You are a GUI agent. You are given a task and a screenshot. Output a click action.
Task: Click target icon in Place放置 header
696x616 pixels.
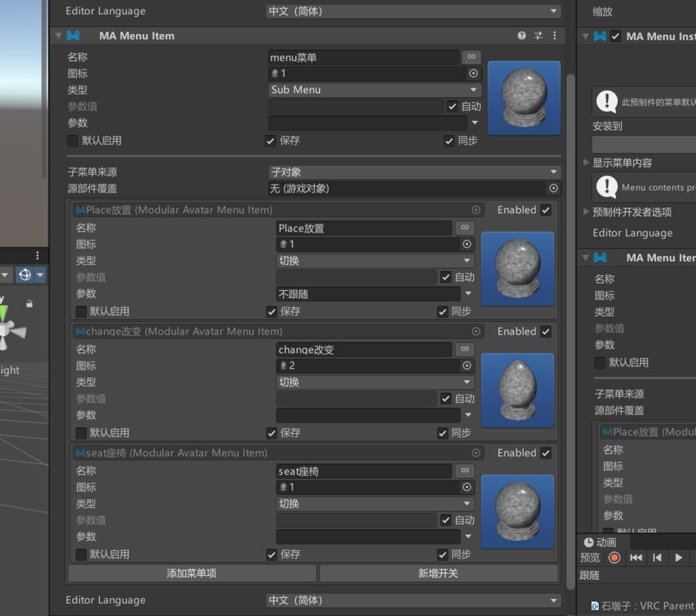[476, 210]
